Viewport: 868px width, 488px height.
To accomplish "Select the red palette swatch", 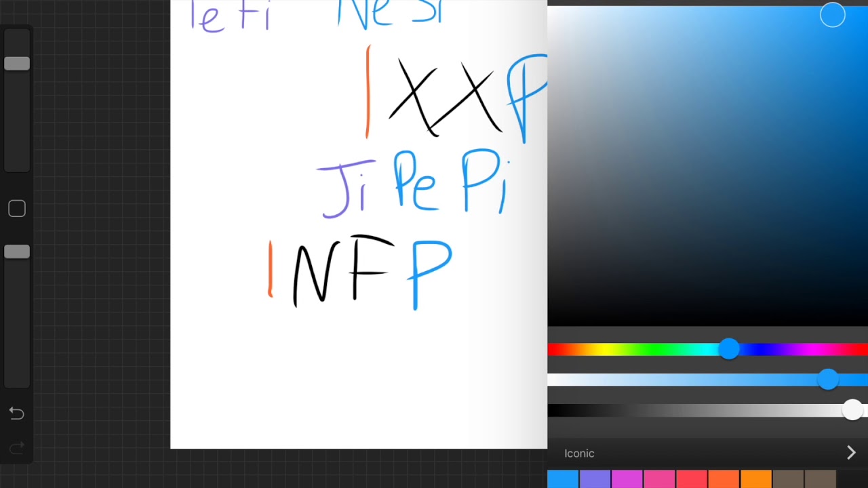I will 692,479.
